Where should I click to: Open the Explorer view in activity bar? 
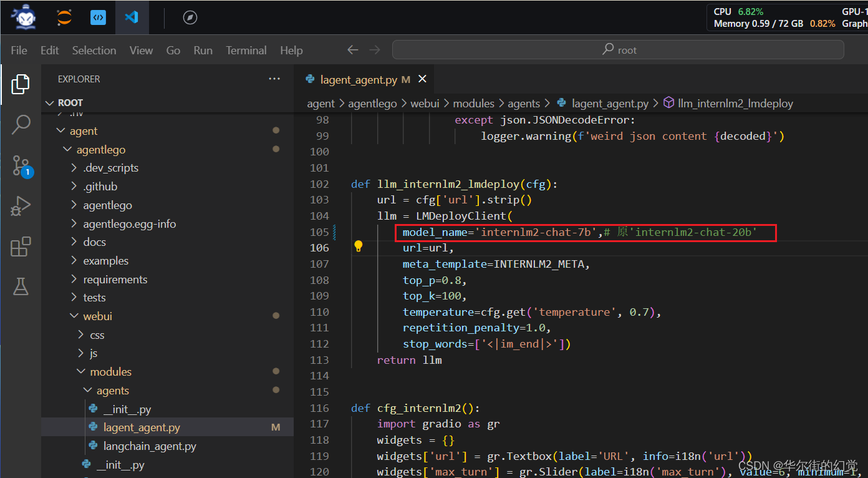[x=21, y=84]
